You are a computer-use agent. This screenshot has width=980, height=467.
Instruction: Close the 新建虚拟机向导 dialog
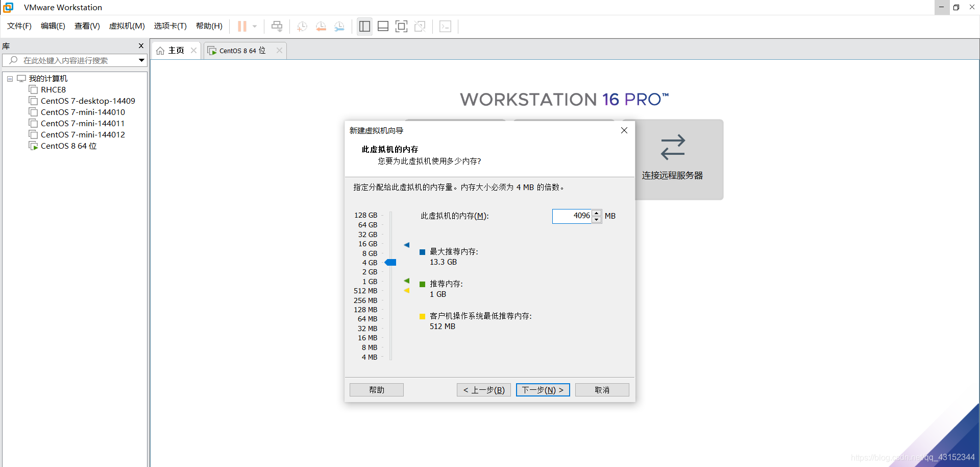(x=624, y=130)
